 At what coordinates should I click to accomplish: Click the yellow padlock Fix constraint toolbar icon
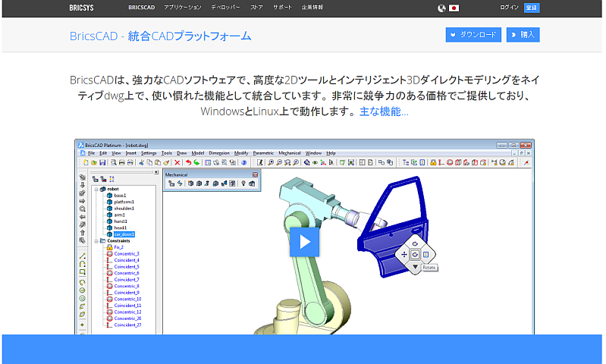coord(433,163)
